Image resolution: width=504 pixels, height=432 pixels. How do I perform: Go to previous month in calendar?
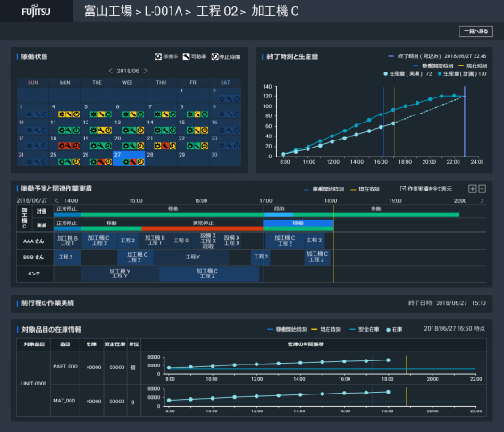pos(110,71)
